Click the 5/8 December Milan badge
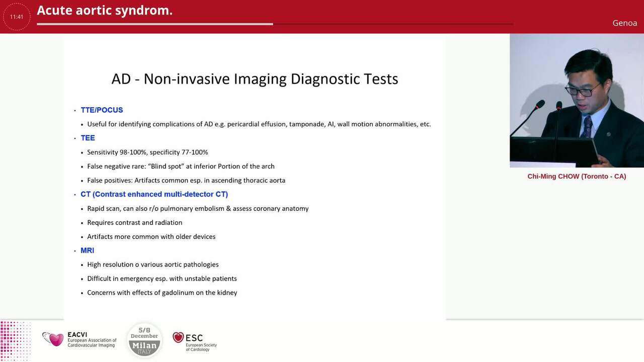 [x=144, y=340]
